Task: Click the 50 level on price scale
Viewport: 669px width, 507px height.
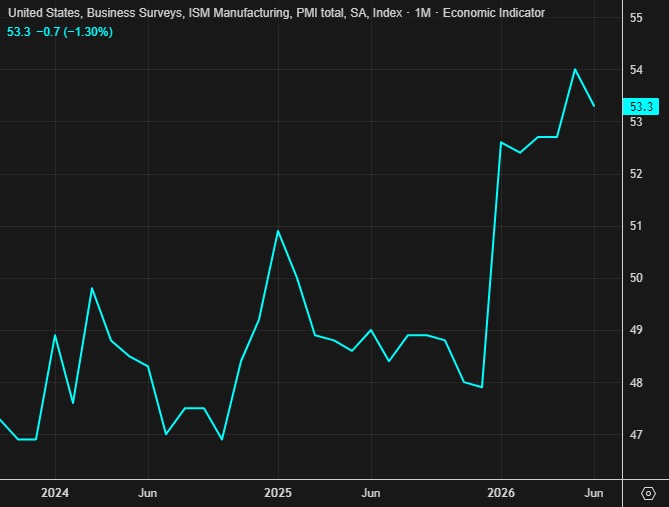Action: pos(636,278)
